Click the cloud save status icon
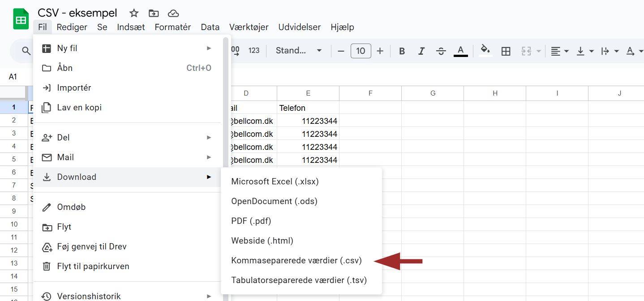The width and height of the screenshot is (644, 301). pyautogui.click(x=173, y=13)
